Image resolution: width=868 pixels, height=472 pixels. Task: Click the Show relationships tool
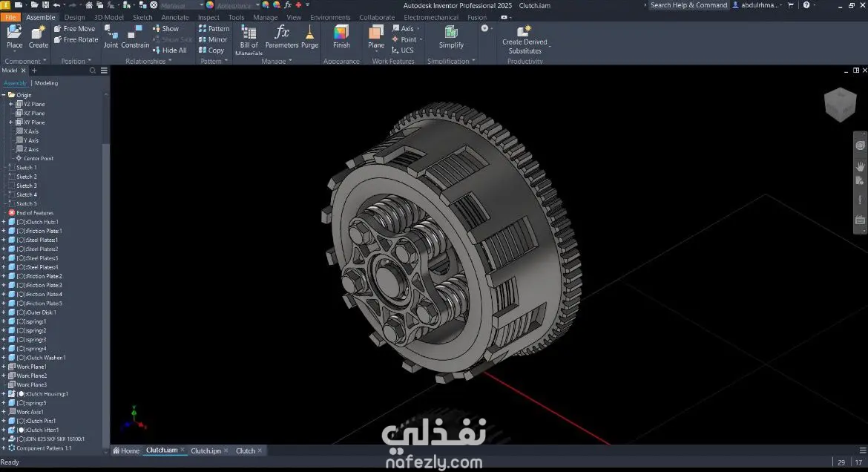click(x=165, y=28)
